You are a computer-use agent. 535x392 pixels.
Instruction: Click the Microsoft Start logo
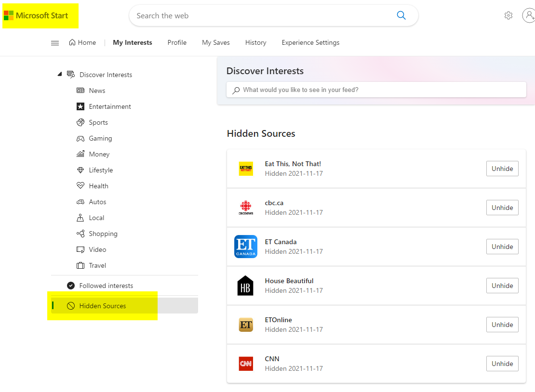coord(36,15)
